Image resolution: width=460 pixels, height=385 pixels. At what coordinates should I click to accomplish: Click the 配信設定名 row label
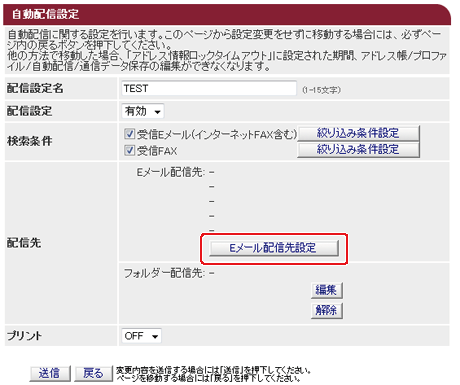click(x=35, y=88)
